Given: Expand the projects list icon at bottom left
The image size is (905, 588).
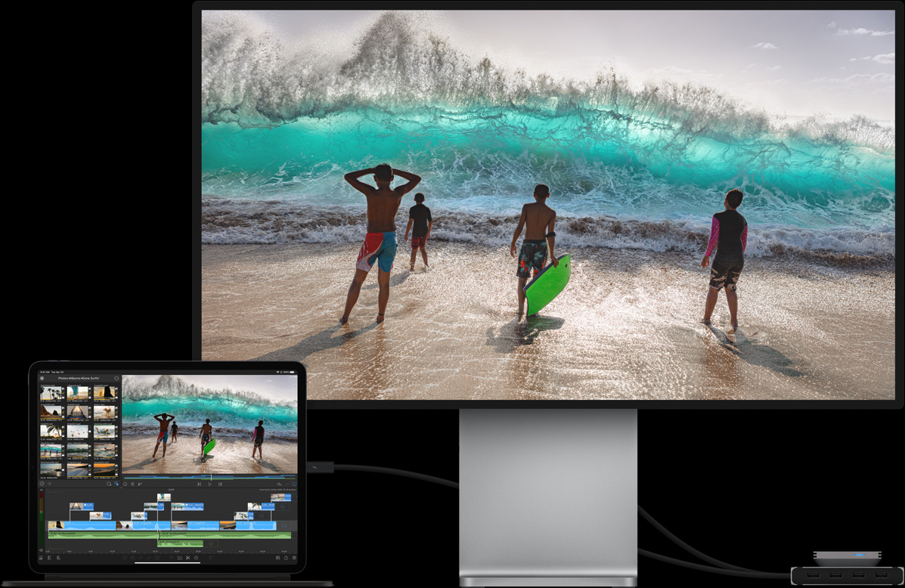Looking at the screenshot, I should 42,558.
